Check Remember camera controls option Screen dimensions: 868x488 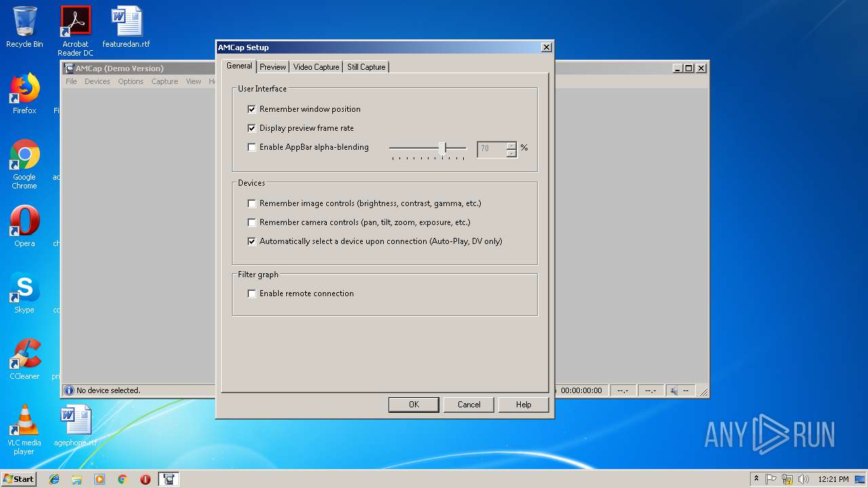tap(252, 222)
